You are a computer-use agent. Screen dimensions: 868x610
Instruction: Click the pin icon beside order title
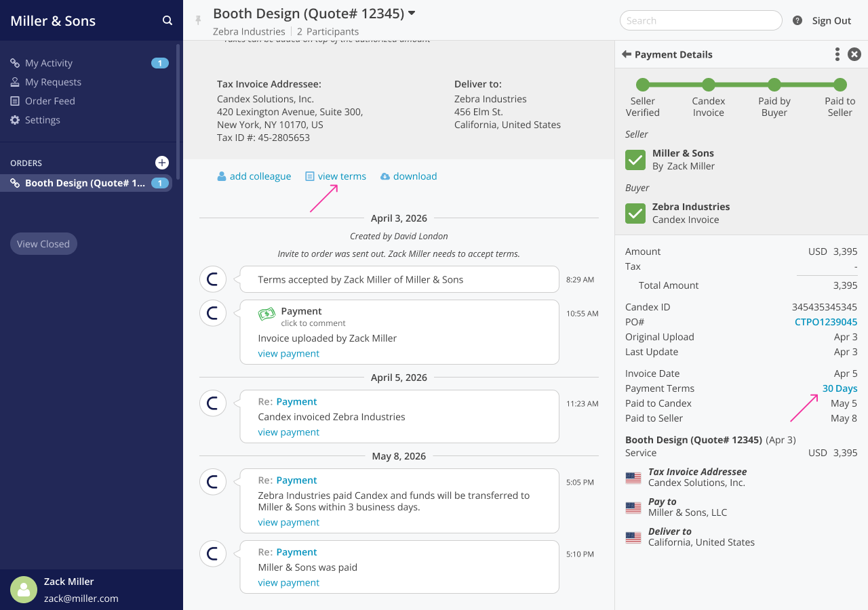click(x=198, y=20)
